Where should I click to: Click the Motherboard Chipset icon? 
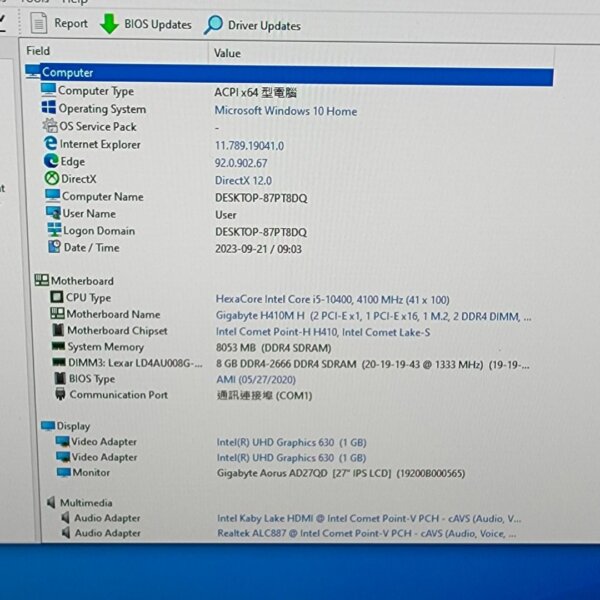click(58, 329)
